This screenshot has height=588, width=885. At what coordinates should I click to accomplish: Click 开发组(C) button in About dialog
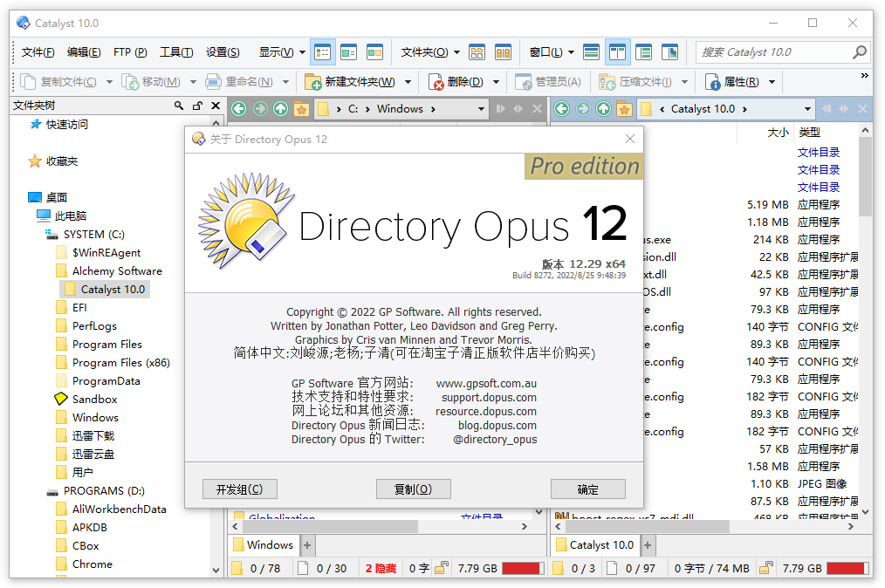240,489
